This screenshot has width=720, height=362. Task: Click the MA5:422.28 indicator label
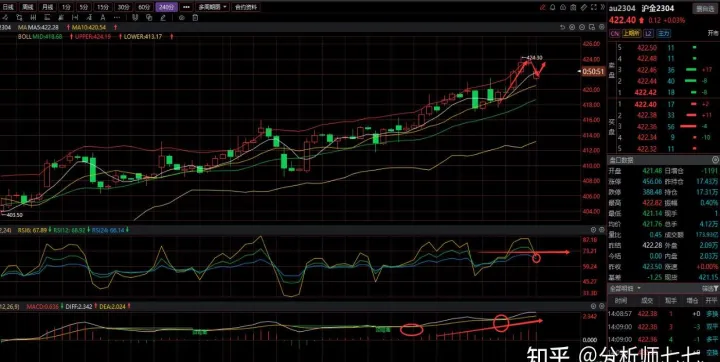[44, 28]
